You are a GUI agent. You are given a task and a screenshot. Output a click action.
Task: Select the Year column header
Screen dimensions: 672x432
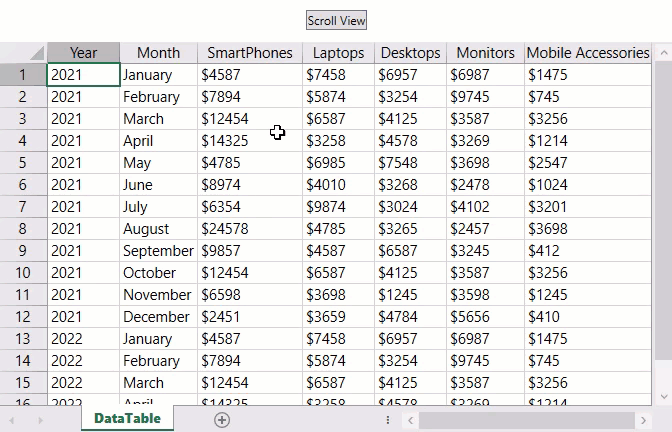pyautogui.click(x=83, y=53)
